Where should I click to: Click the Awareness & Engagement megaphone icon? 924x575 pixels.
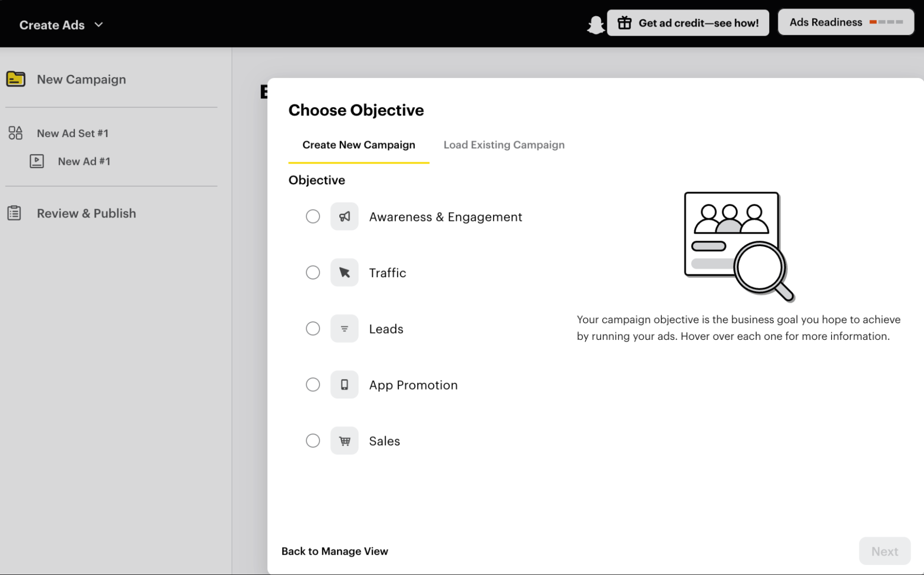[x=344, y=216]
